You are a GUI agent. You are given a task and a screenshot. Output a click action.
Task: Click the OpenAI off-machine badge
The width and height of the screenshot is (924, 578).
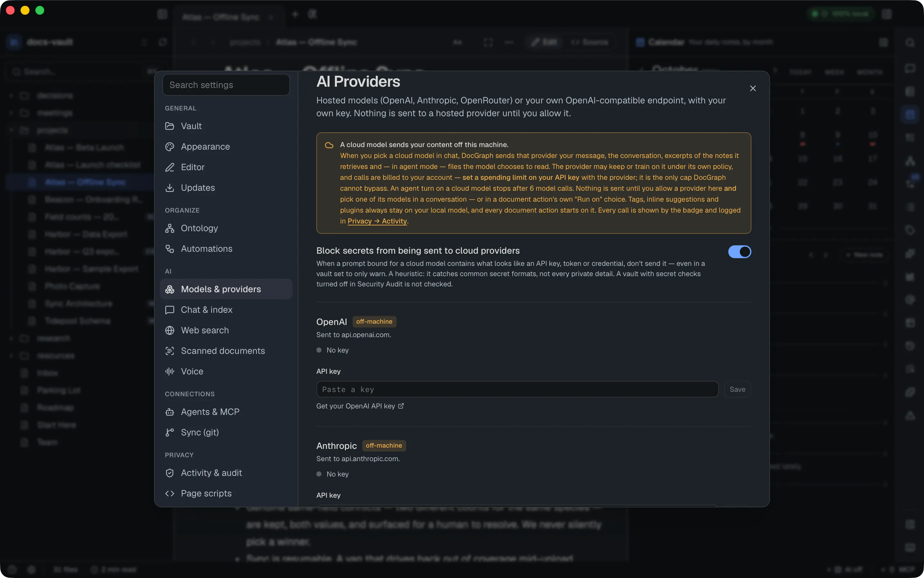(374, 321)
